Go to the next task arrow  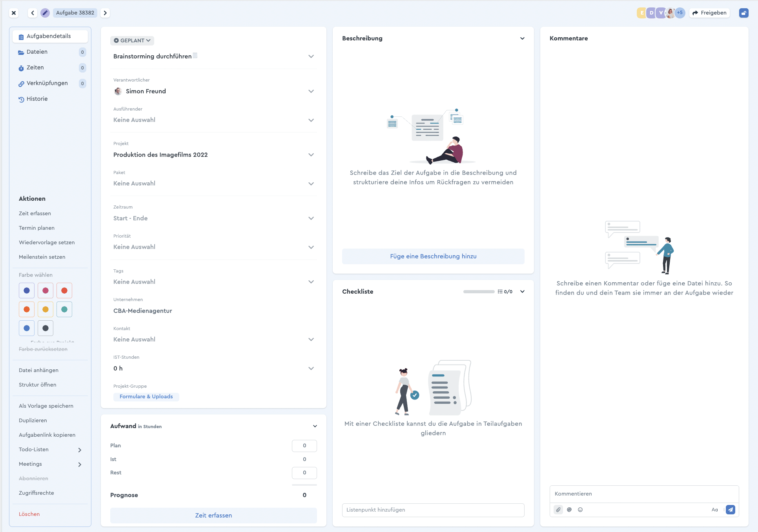point(105,13)
